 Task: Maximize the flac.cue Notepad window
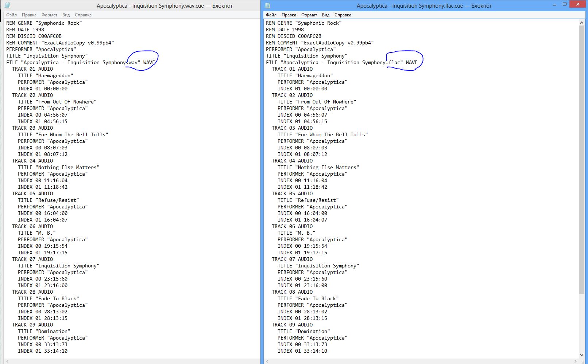tap(564, 4)
